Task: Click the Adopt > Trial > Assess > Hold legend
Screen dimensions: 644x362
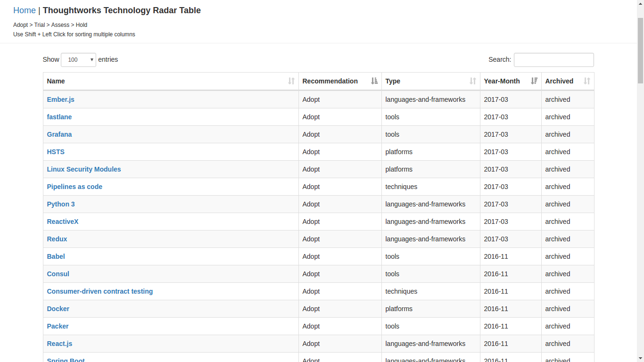Action: click(50, 25)
